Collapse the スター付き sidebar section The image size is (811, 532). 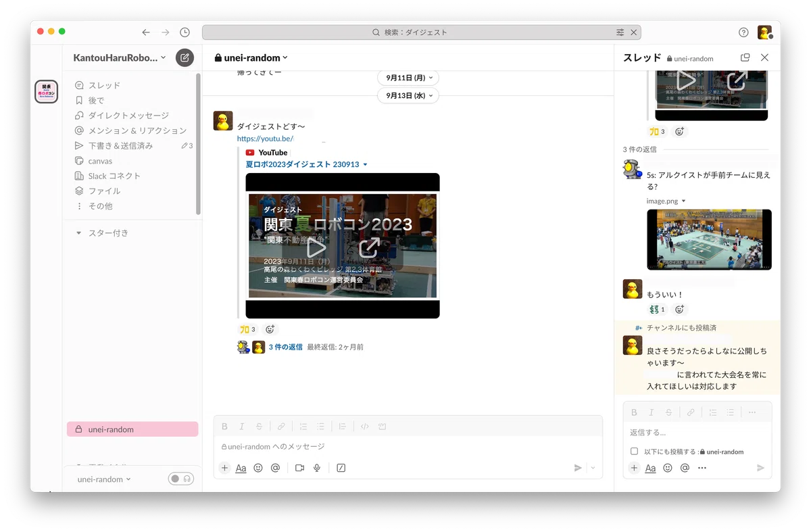tap(78, 233)
